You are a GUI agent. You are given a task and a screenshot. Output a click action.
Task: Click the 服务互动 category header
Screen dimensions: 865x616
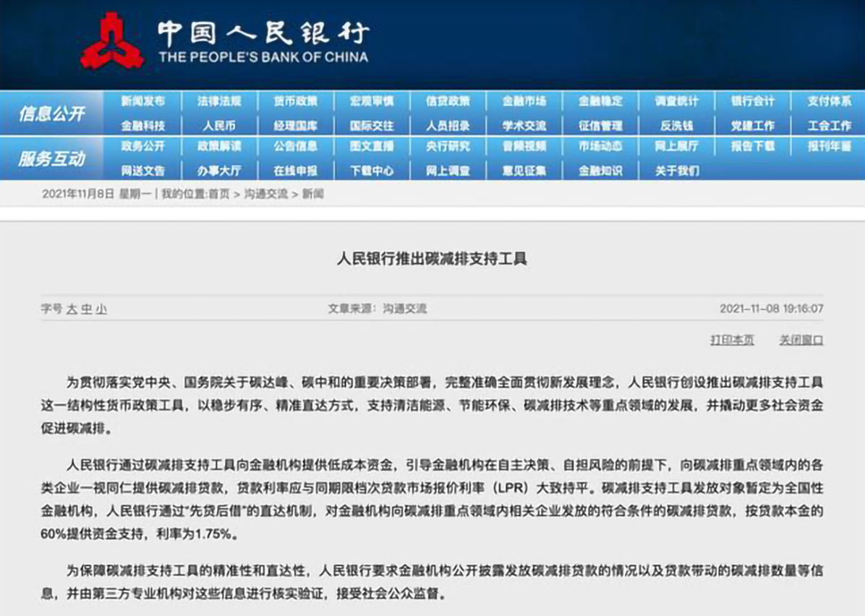tap(51, 159)
